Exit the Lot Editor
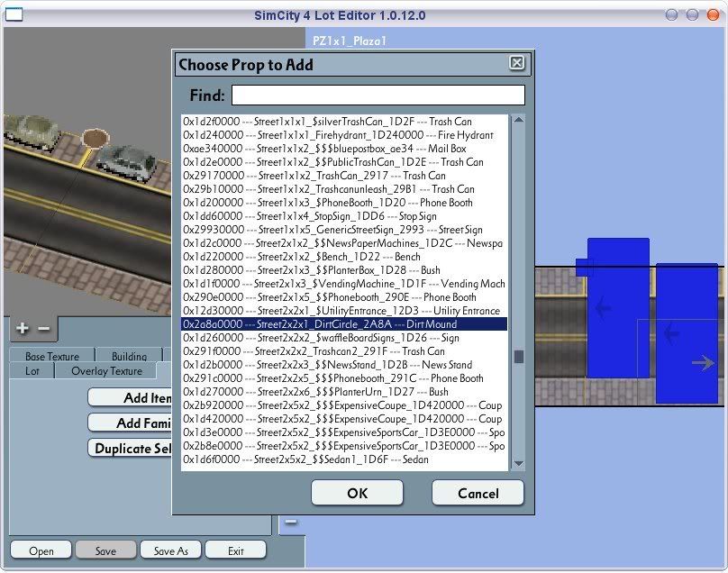 (x=236, y=550)
